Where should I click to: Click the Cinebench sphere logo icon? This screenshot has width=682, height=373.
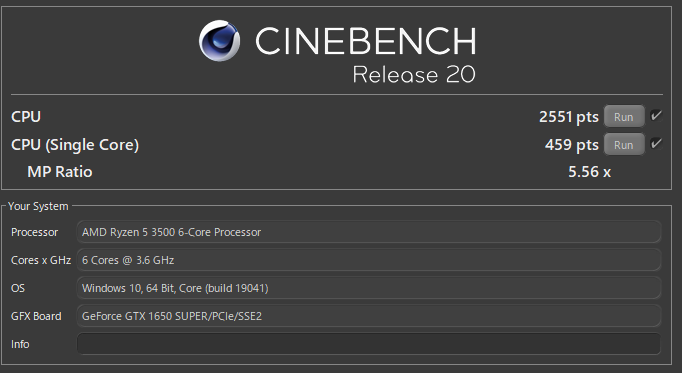click(x=219, y=40)
